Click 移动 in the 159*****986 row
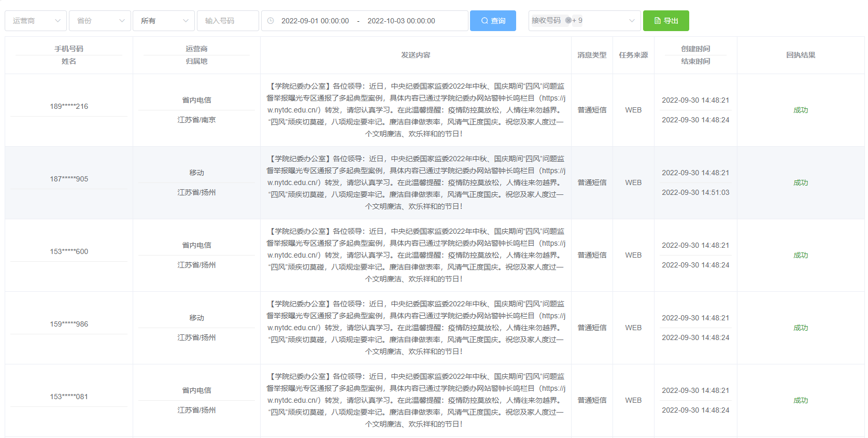This screenshot has width=868, height=438. [x=196, y=318]
